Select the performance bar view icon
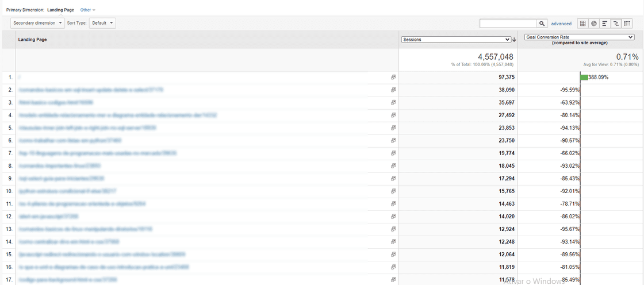 pos(604,24)
